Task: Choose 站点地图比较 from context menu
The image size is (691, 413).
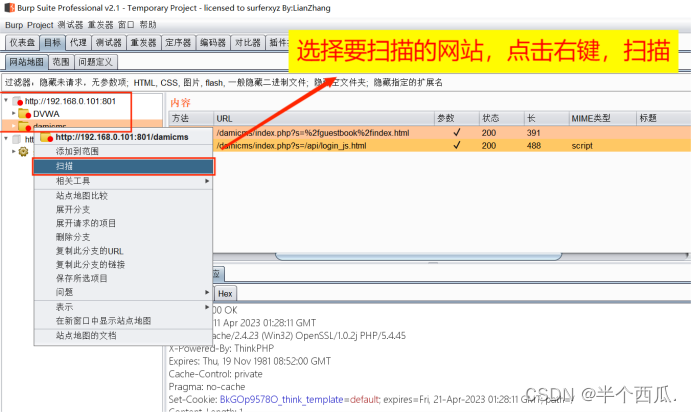Action: 123,196
